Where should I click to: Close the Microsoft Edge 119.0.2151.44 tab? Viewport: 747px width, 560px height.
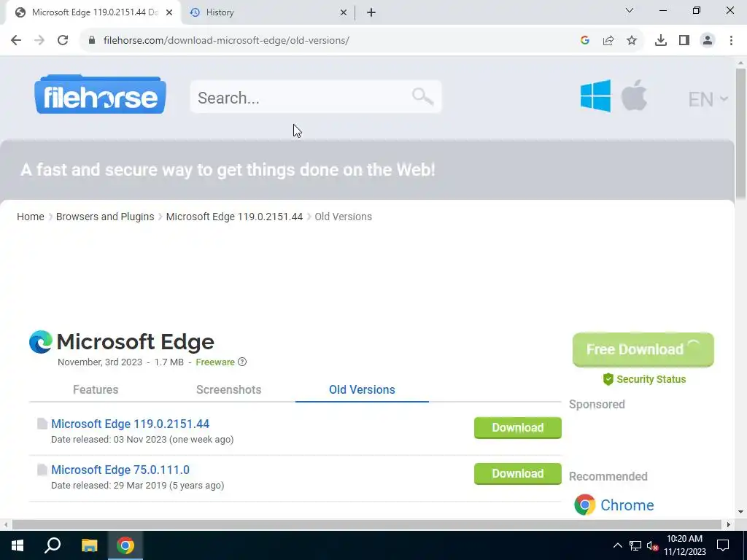[169, 12]
